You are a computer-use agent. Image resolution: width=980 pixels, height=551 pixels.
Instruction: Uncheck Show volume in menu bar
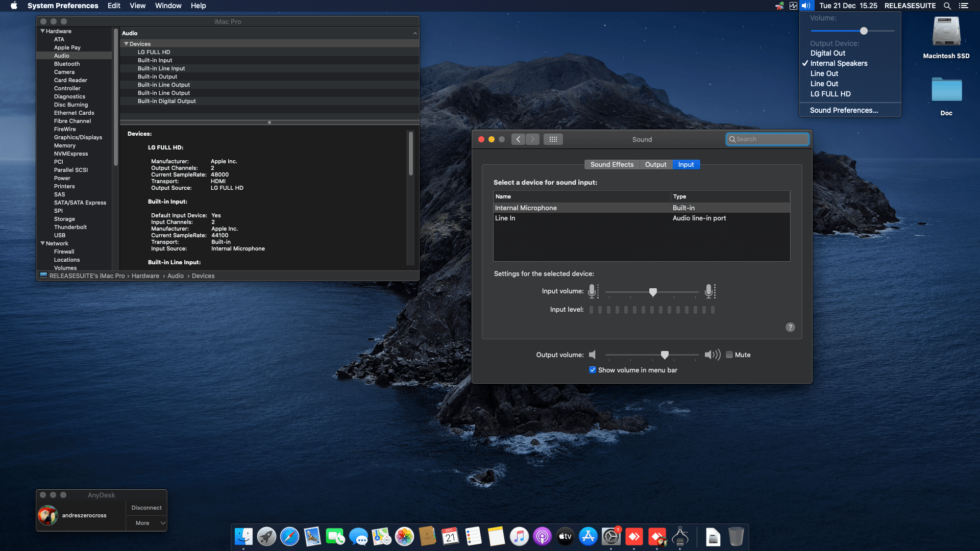point(592,370)
